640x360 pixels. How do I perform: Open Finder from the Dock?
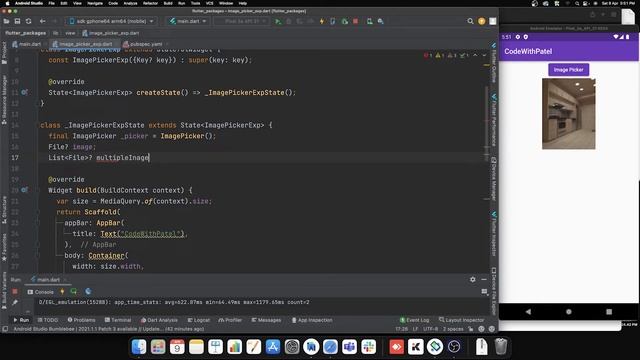[x=139, y=347]
